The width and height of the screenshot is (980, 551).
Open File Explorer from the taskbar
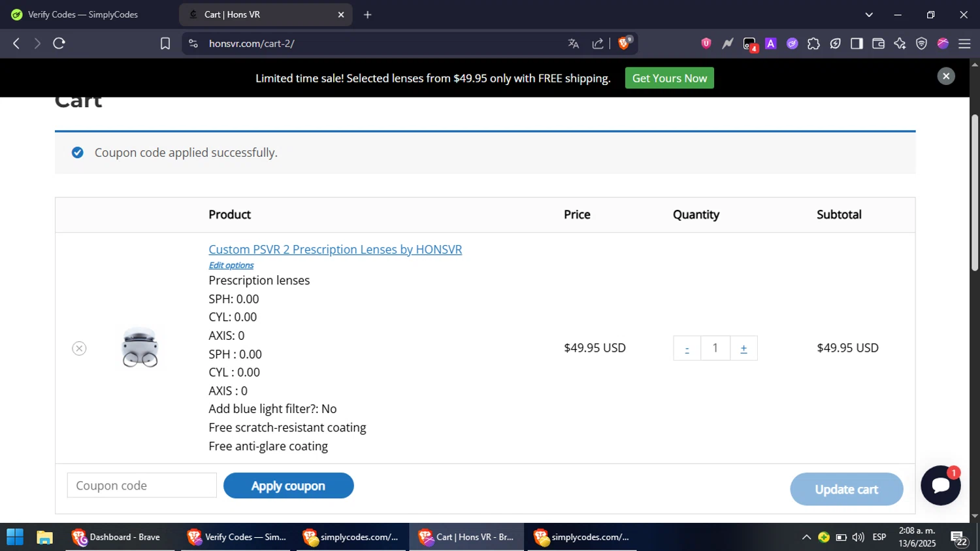pyautogui.click(x=44, y=537)
